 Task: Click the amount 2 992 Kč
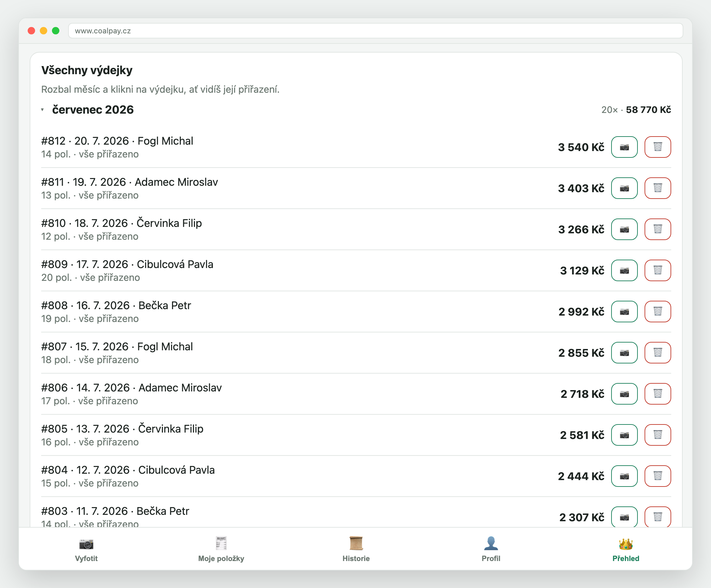[581, 312]
